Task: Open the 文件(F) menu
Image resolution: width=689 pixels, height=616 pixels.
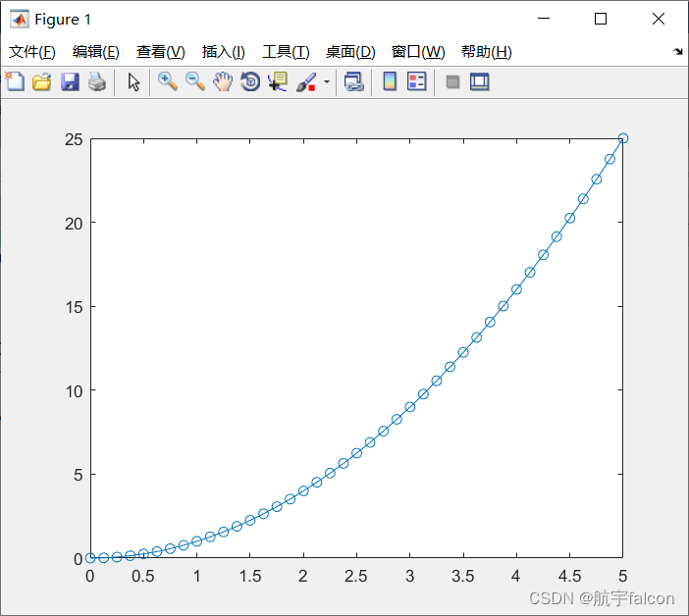Action: pyautogui.click(x=32, y=52)
